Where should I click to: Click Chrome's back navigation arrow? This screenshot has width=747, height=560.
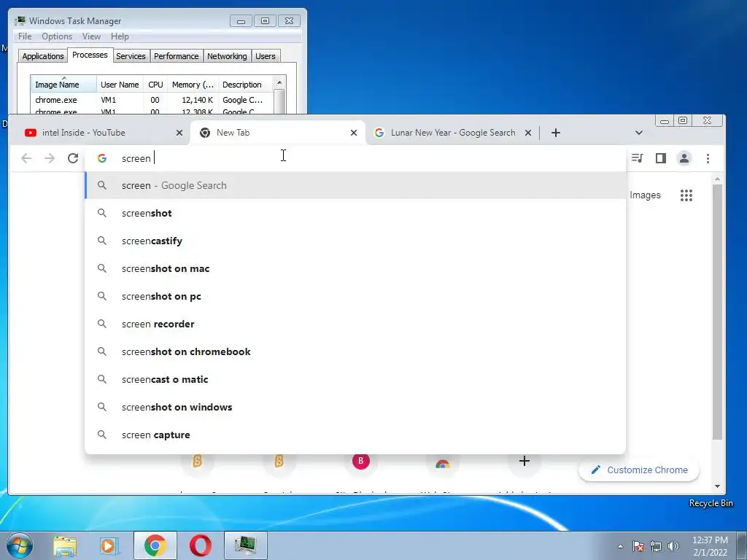tap(26, 158)
